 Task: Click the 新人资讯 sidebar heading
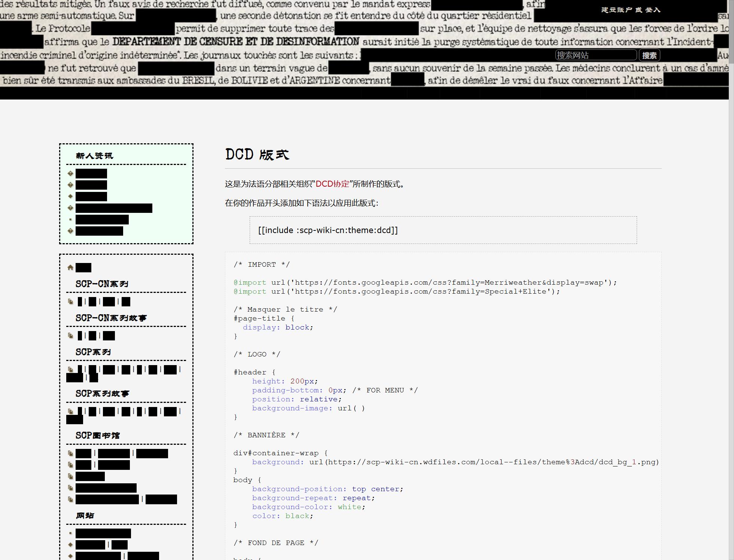pos(94,156)
